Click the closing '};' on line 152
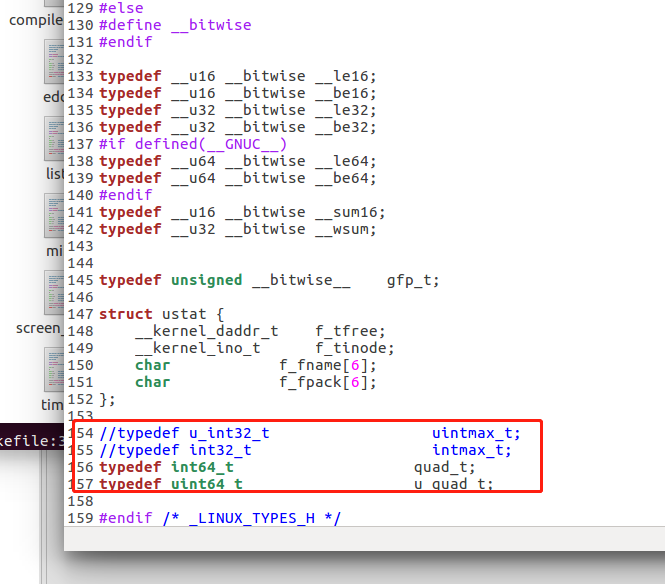Screen dimensions: 665x584 coord(107,400)
